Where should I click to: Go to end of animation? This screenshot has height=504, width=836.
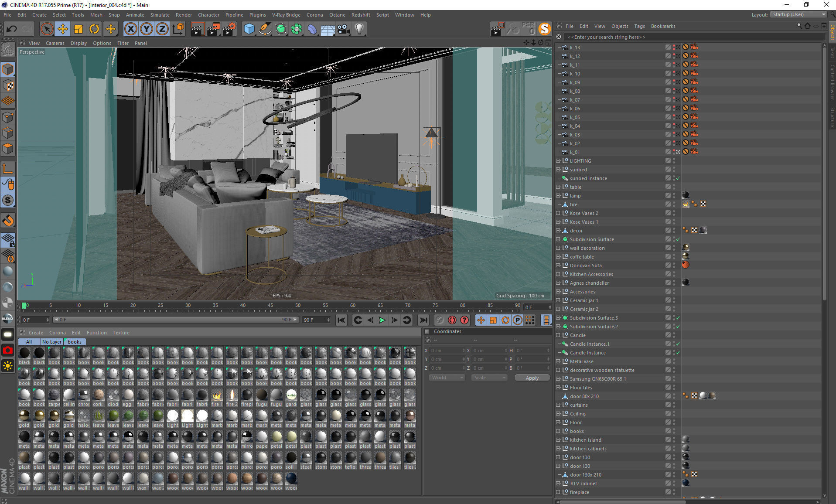click(x=423, y=320)
